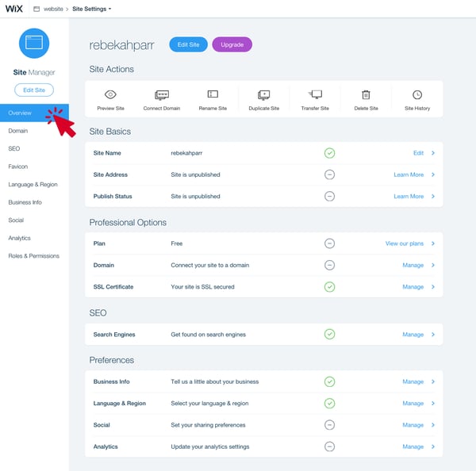Click the View our plans link
Viewport: 476px width, 471px height.
405,243
